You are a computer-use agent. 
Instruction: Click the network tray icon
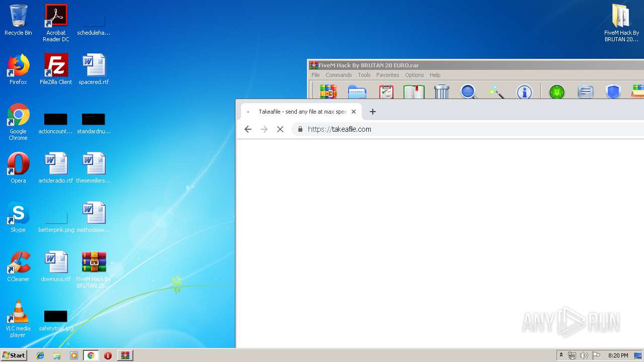572,355
